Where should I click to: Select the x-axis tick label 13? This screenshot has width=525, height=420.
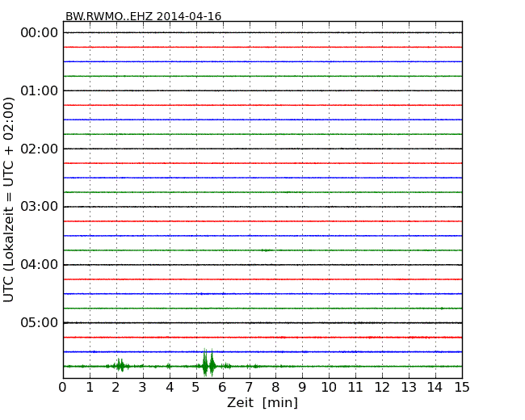(409, 388)
